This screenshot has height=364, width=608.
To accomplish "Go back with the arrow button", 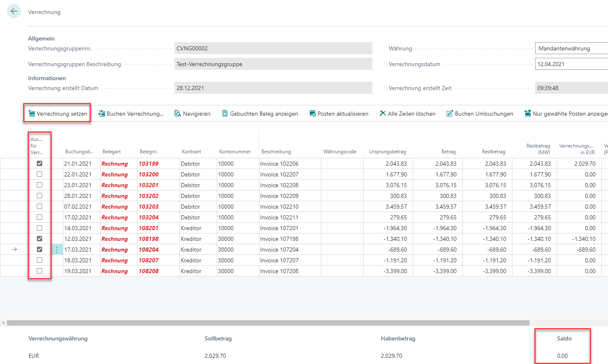I will [x=14, y=12].
